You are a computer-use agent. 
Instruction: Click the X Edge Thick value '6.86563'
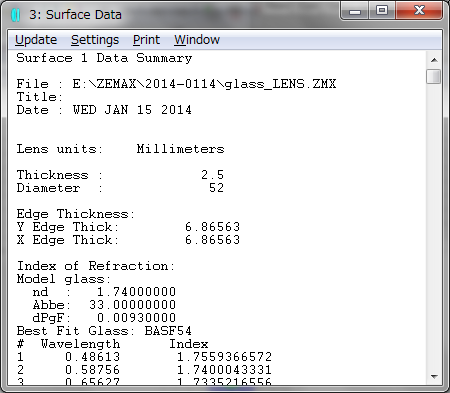click(212, 240)
